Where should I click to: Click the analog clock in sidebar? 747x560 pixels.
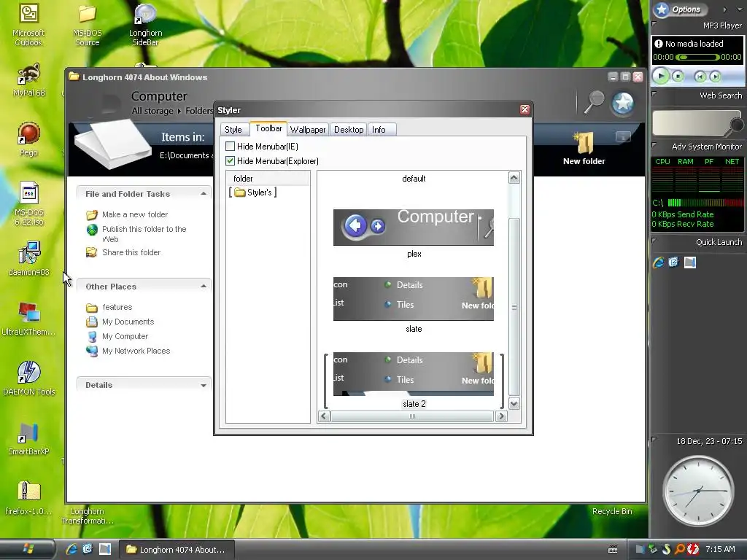698,491
